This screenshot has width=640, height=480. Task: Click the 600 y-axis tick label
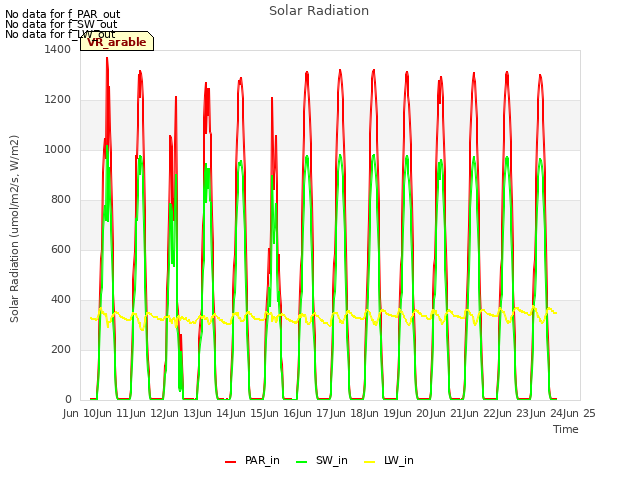click(x=61, y=249)
